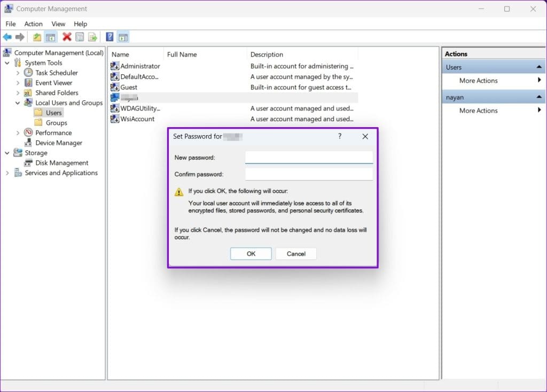This screenshot has width=547, height=392.
Task: Click the Back navigation arrow in the toolbar
Action: coord(7,37)
